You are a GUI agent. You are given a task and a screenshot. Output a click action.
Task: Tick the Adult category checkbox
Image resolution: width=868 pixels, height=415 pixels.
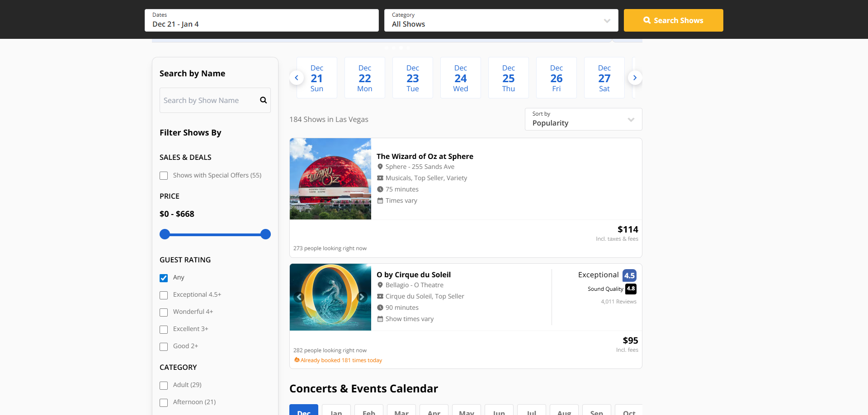(x=164, y=386)
